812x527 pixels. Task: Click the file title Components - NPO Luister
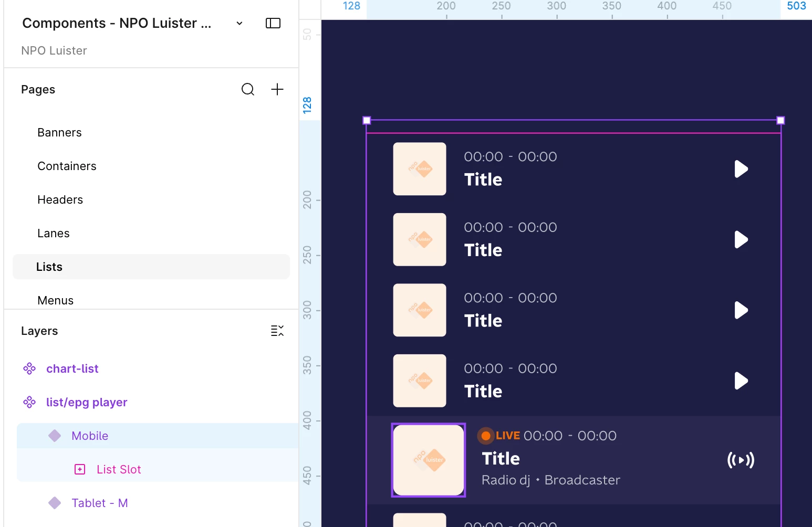pos(117,23)
